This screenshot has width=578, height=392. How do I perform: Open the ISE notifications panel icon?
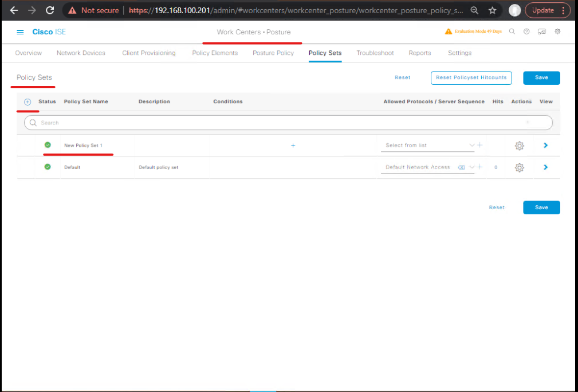542,32
